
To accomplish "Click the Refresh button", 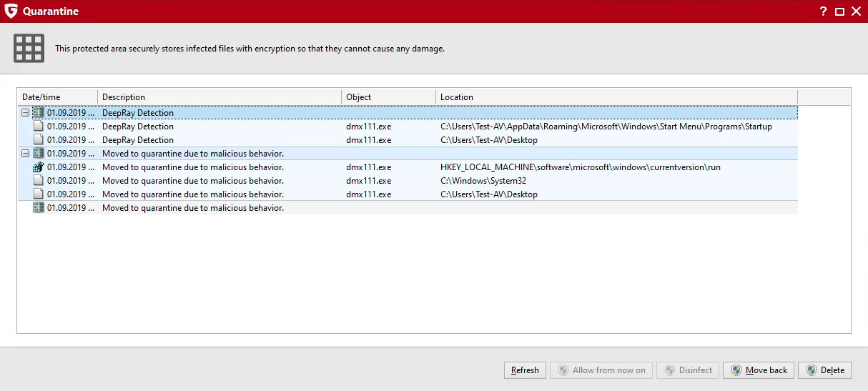I will tap(525, 370).
